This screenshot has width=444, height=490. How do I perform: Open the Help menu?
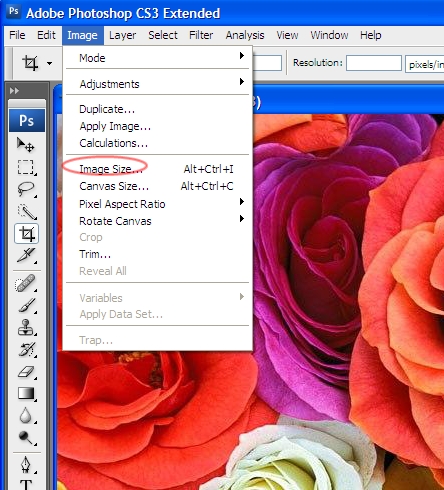click(x=370, y=35)
